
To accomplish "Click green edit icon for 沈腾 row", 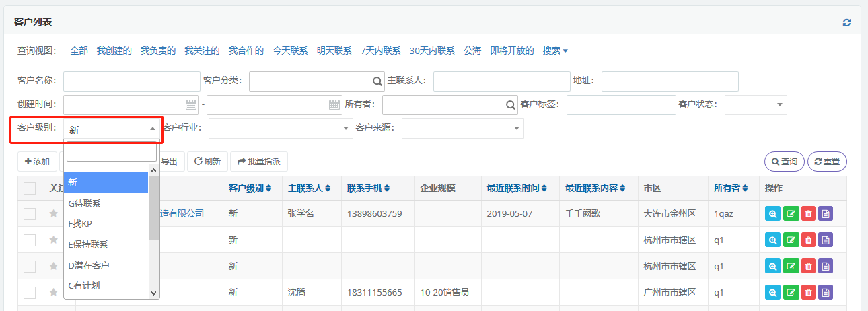I will [791, 293].
